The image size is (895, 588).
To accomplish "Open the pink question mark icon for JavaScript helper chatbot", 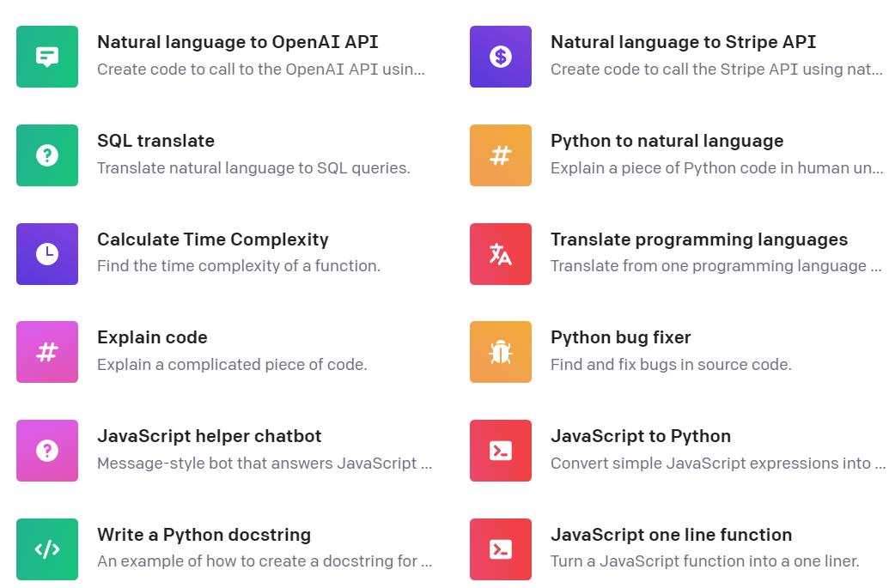I will [46, 451].
